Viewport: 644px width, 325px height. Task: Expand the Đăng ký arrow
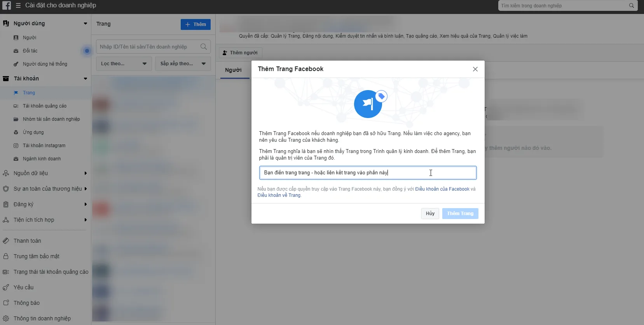(x=86, y=204)
